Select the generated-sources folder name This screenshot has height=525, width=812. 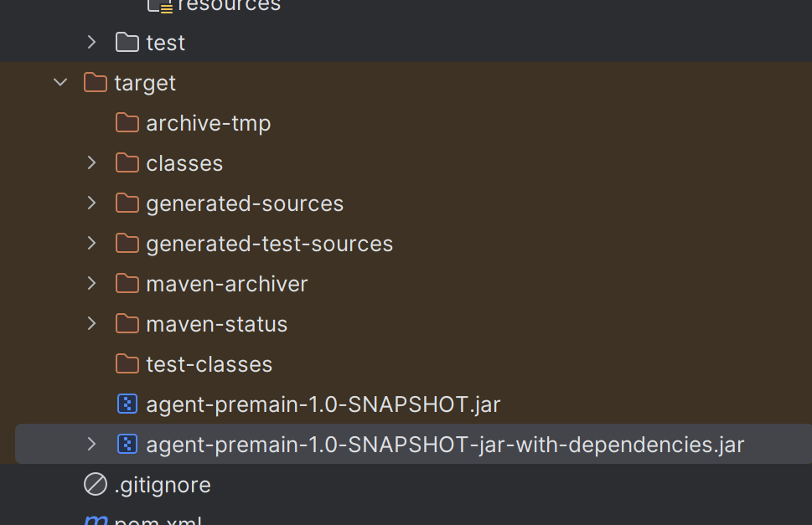245,203
